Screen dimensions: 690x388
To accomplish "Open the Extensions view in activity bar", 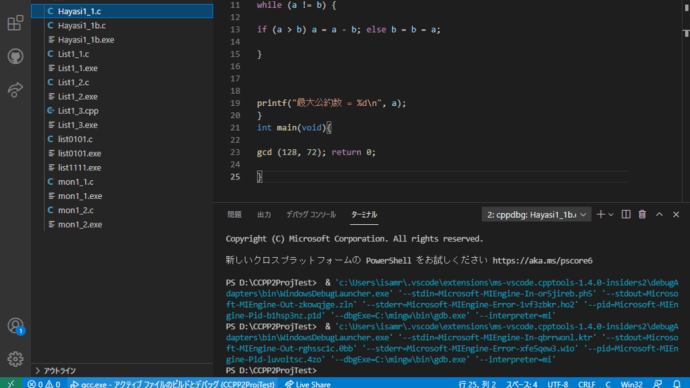I will click(x=15, y=23).
